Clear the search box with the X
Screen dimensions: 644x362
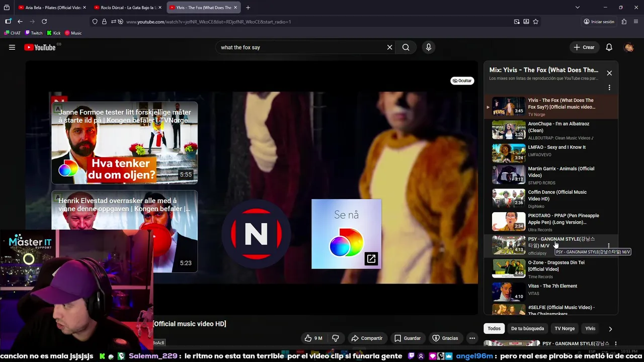(x=389, y=47)
